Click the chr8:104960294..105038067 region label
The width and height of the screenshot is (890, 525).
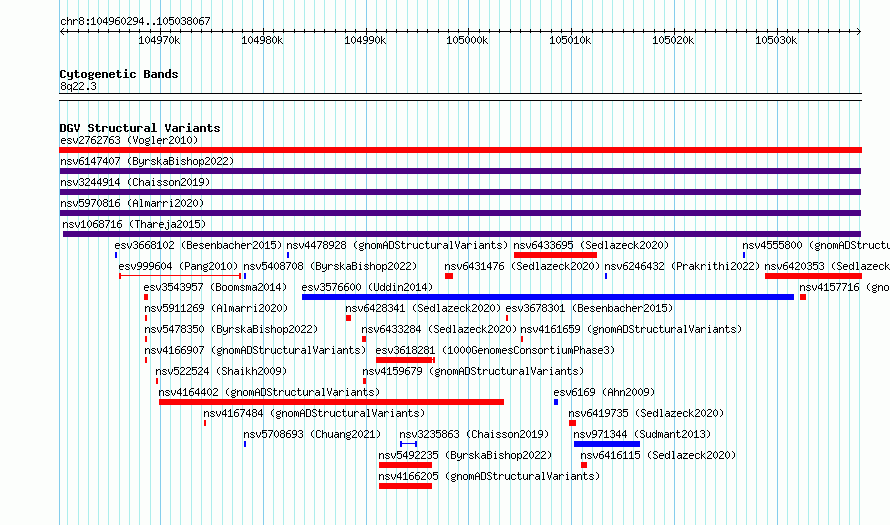tap(135, 21)
